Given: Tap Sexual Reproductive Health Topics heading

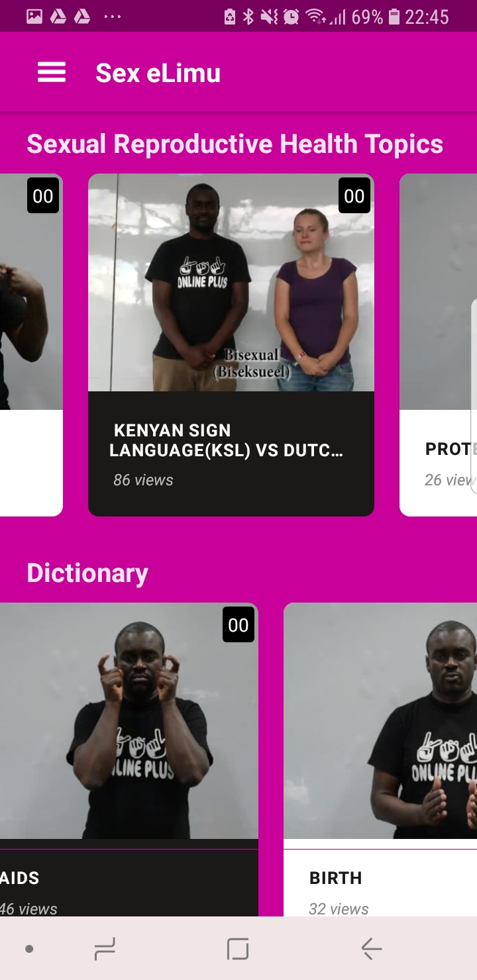Looking at the screenshot, I should (235, 144).
